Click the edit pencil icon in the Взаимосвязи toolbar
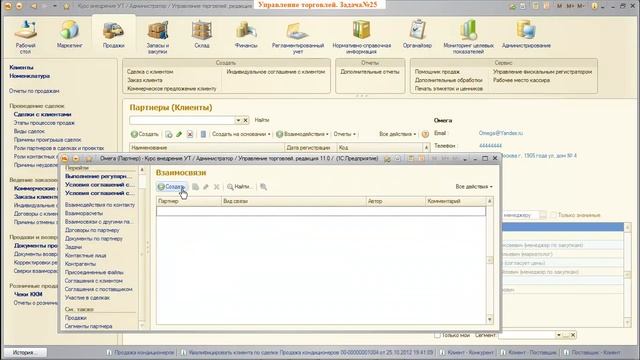 [206, 187]
